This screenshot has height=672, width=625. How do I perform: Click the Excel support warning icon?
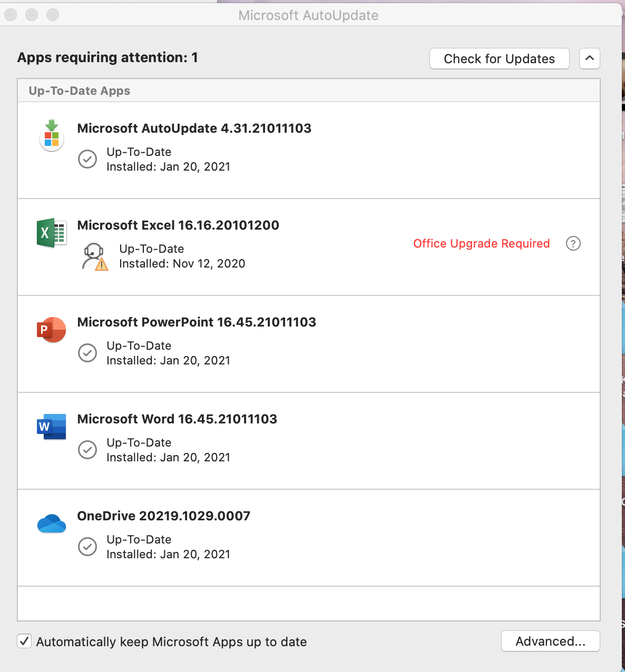95,257
